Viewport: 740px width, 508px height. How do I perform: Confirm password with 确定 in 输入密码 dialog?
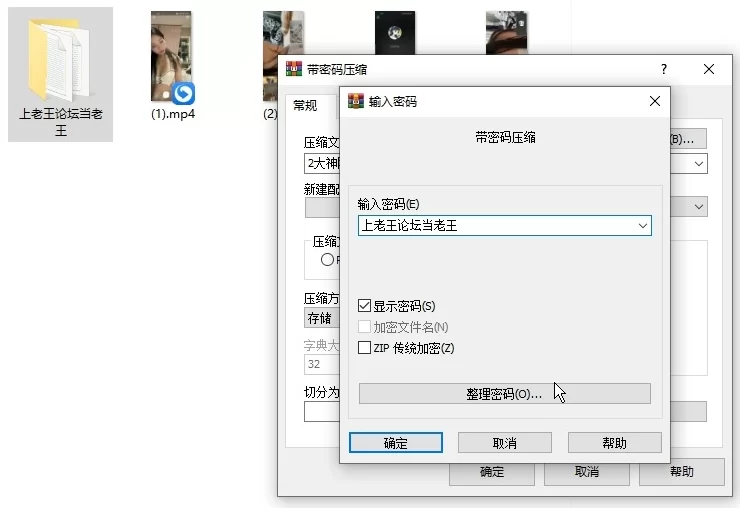395,443
